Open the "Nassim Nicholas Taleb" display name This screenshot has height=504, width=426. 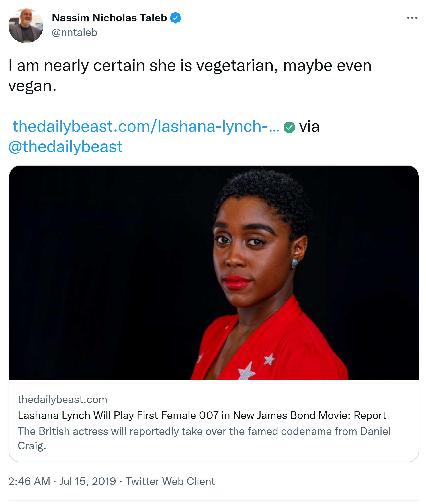pos(109,18)
